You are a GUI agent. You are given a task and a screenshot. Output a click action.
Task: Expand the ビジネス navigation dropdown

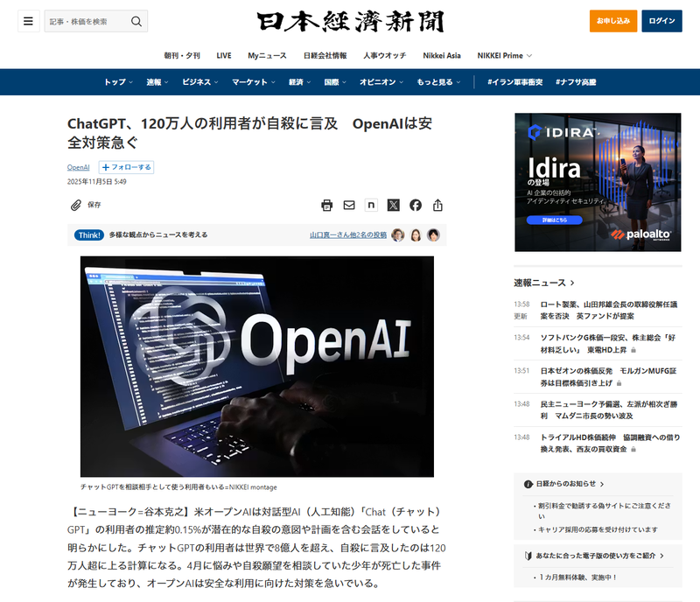click(x=200, y=82)
